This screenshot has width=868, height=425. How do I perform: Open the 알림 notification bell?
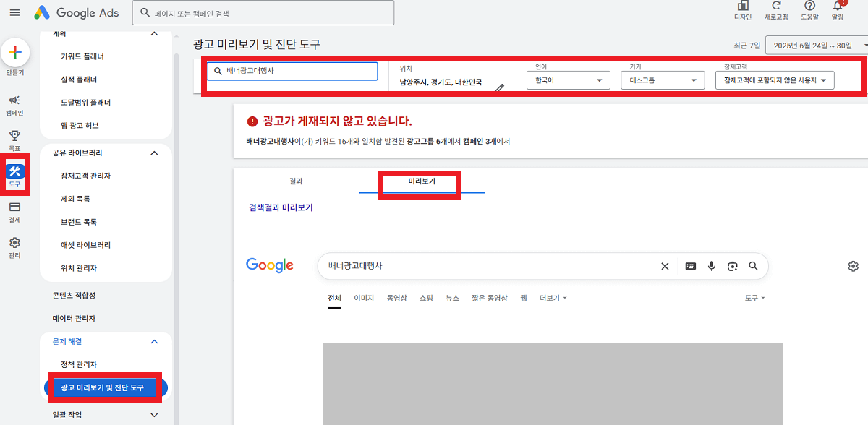(x=836, y=9)
